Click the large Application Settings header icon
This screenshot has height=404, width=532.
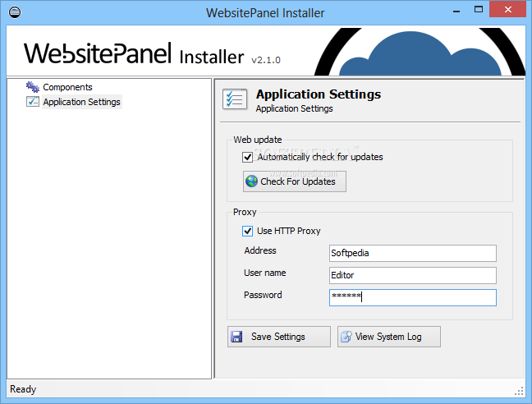[236, 99]
